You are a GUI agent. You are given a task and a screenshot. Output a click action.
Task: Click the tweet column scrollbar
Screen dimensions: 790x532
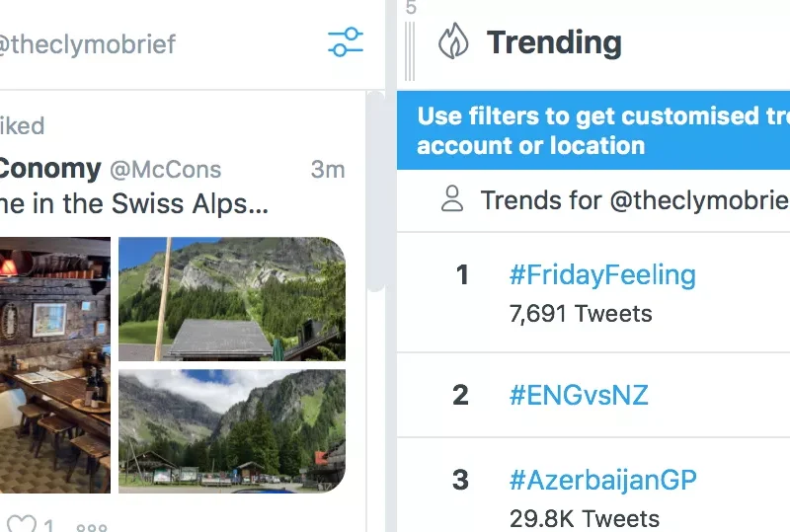375,192
